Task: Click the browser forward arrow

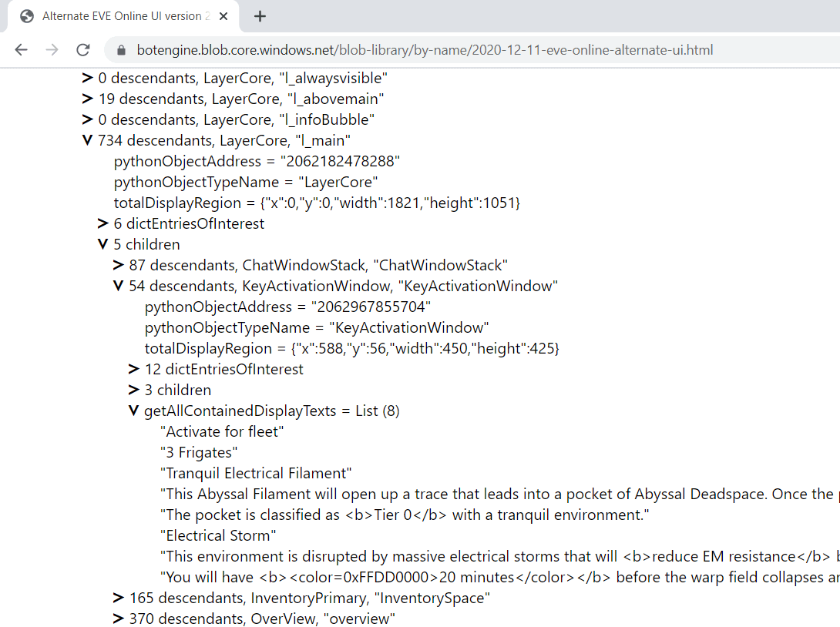Action: (x=52, y=50)
